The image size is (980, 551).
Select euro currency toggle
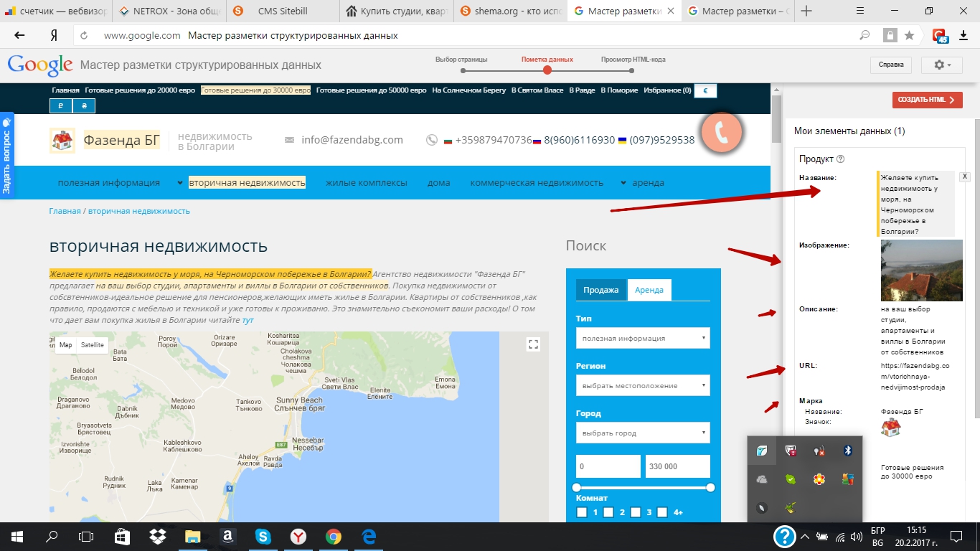tap(706, 91)
